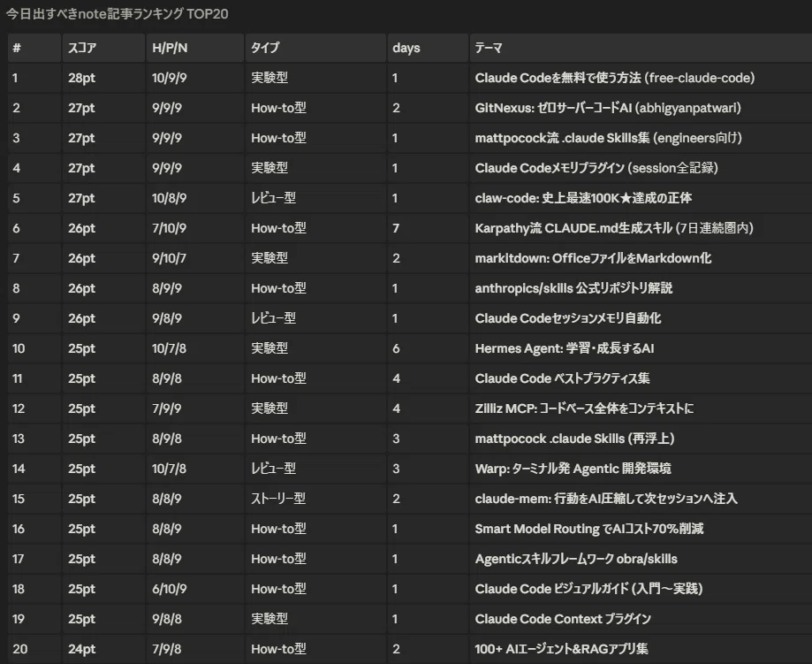812x664 pixels.
Task: Click 100+ AIエージェント&RAGアプリ集 cell
Action: point(641,650)
